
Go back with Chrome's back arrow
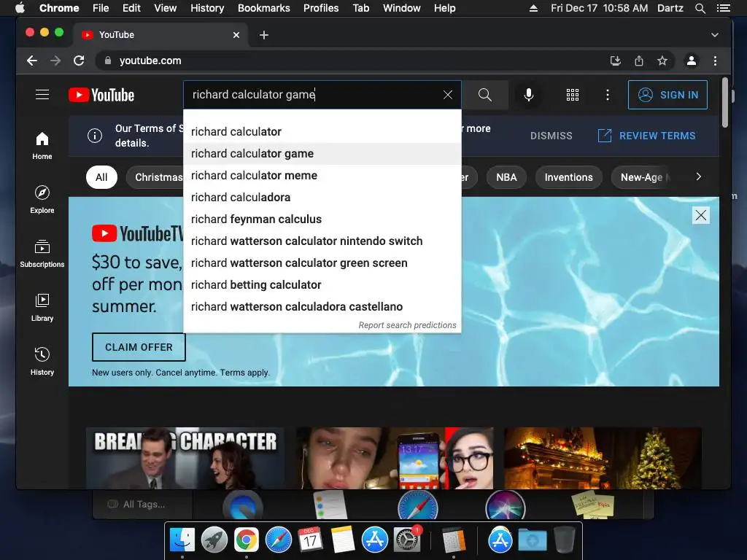click(x=32, y=61)
